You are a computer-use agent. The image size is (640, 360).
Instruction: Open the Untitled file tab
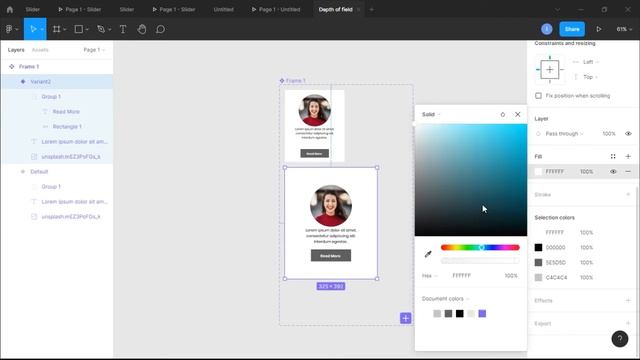[224, 9]
